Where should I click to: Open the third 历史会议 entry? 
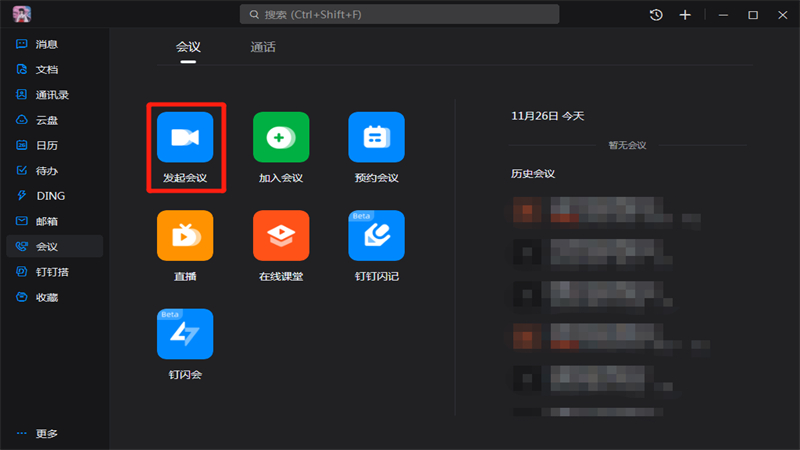(593, 294)
